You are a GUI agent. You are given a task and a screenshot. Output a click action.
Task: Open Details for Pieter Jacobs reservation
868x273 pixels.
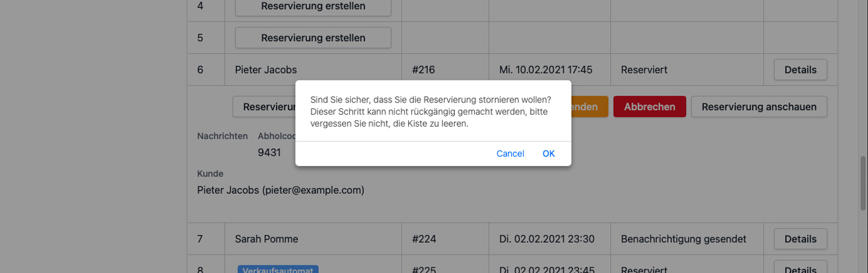point(800,70)
